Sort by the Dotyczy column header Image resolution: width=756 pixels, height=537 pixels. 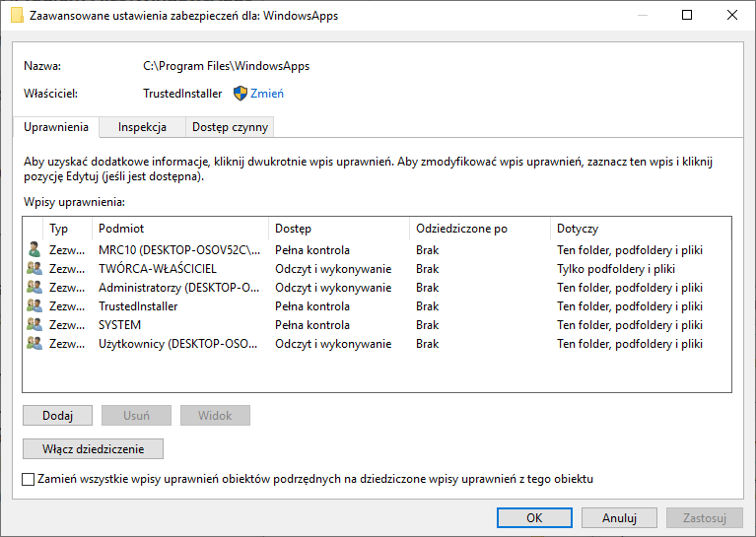point(641,229)
